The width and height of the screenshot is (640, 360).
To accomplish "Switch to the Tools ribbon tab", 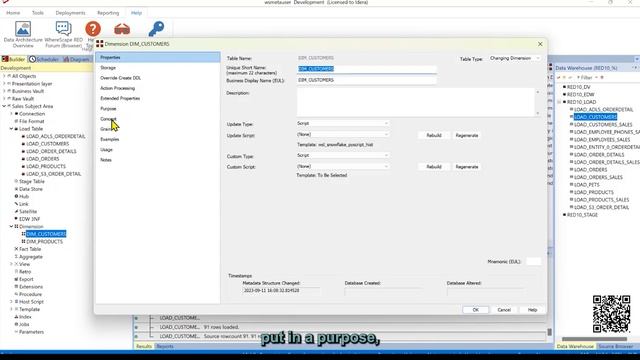I will point(38,13).
